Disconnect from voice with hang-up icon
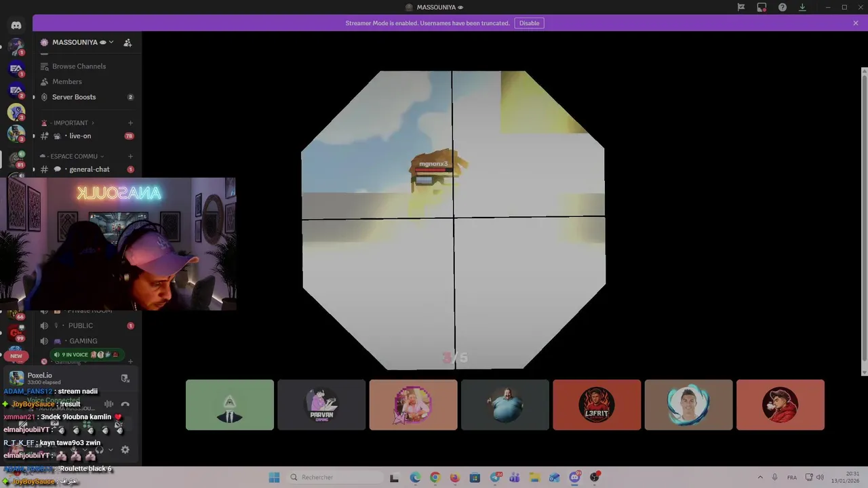The image size is (868, 488). click(125, 404)
